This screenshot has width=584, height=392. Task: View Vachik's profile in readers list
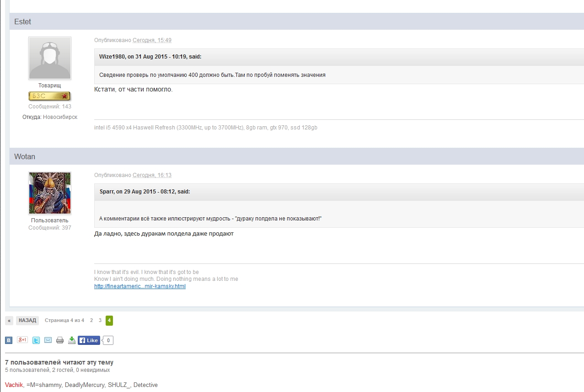[14, 385]
